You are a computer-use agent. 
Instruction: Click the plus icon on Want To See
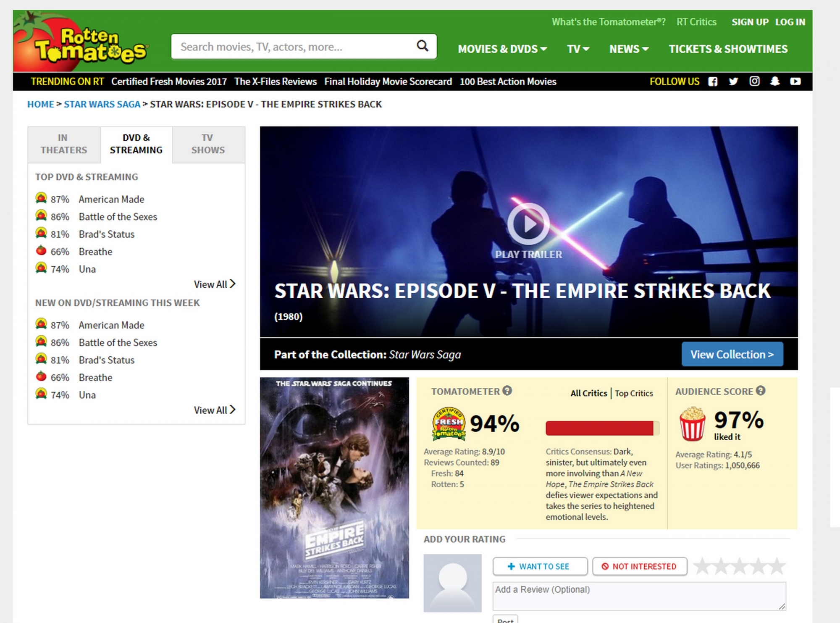511,566
